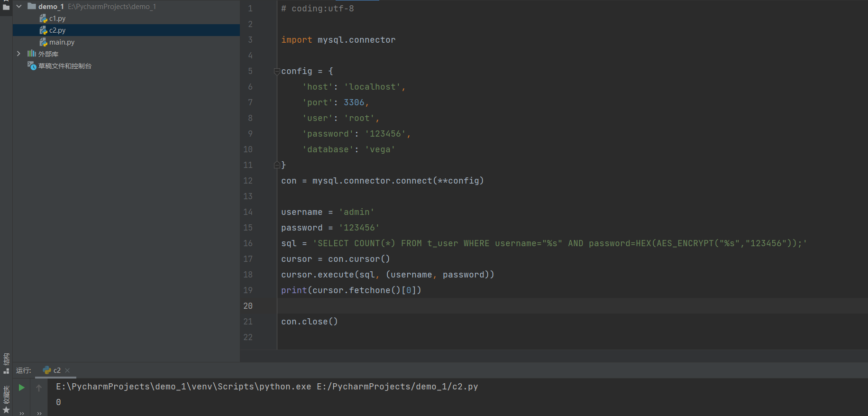The width and height of the screenshot is (868, 416).
Task: Click the Python icon on c2 run tab
Action: [x=47, y=370]
